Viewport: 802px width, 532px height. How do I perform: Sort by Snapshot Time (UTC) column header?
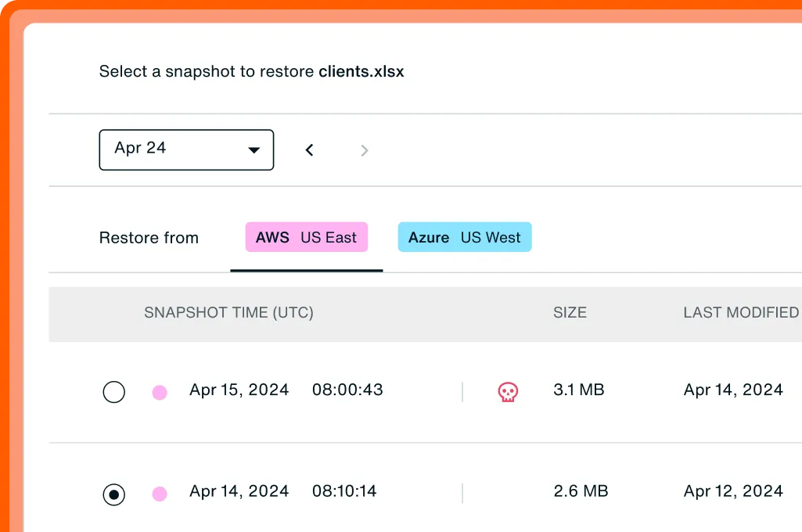tap(228, 313)
